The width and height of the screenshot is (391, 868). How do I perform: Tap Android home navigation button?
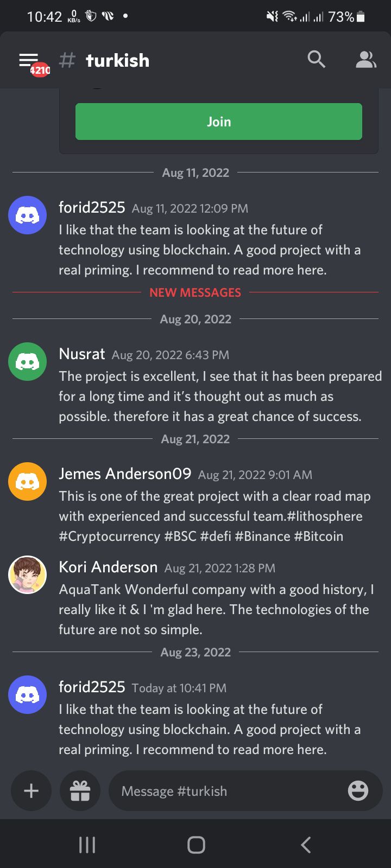coord(196,845)
